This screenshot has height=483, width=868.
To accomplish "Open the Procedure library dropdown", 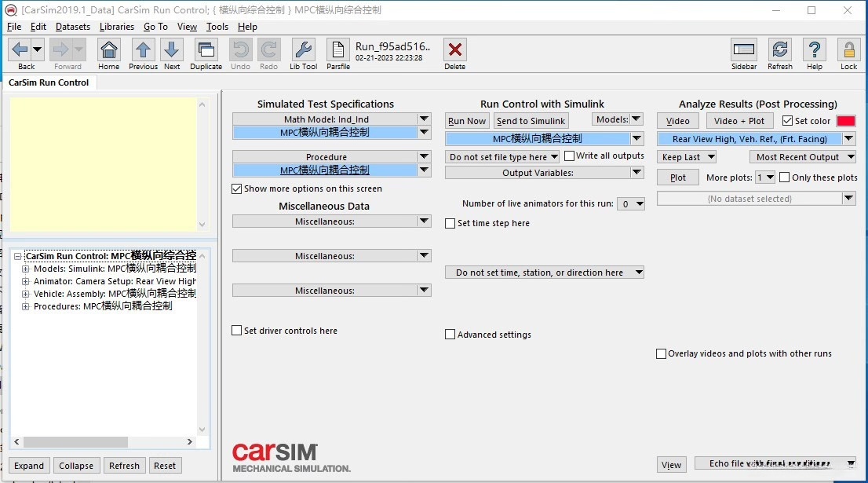I will coord(424,157).
